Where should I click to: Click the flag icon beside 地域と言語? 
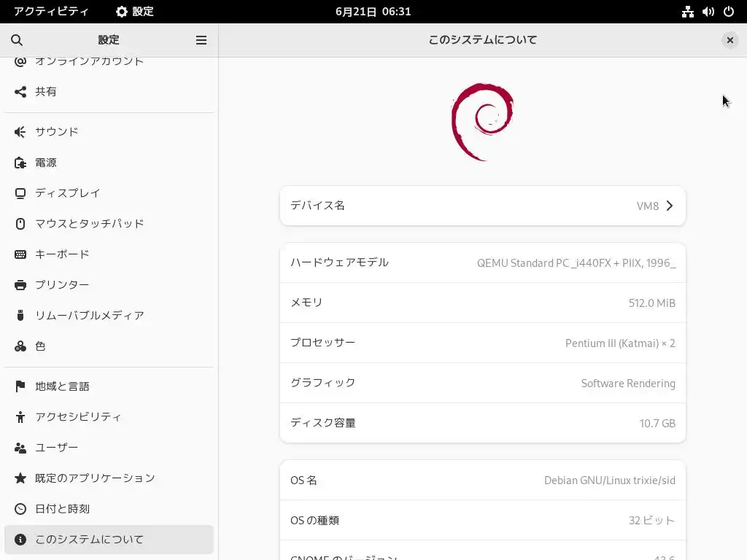click(20, 386)
